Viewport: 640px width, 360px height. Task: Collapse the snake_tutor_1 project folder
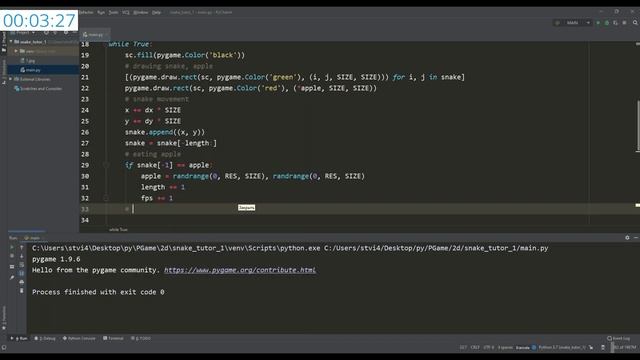tap(11, 42)
